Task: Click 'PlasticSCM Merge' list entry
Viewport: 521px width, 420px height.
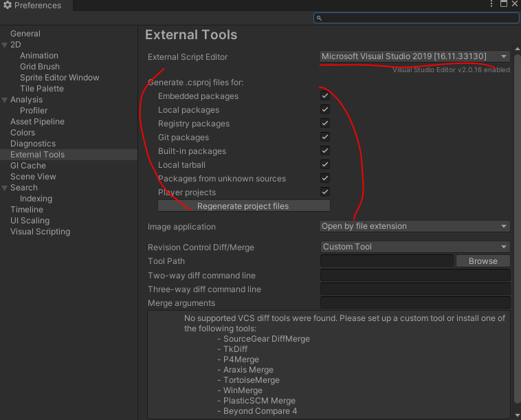Action: tap(259, 401)
